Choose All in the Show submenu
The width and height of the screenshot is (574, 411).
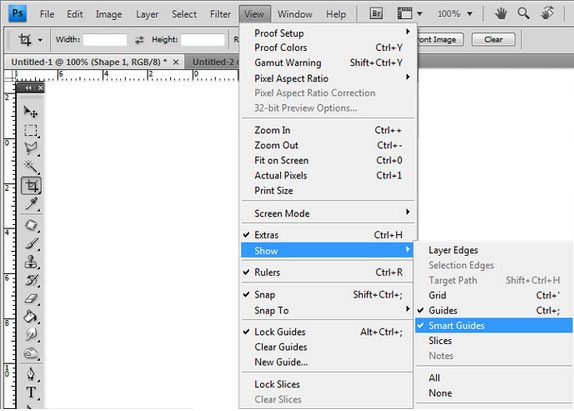pos(493,378)
